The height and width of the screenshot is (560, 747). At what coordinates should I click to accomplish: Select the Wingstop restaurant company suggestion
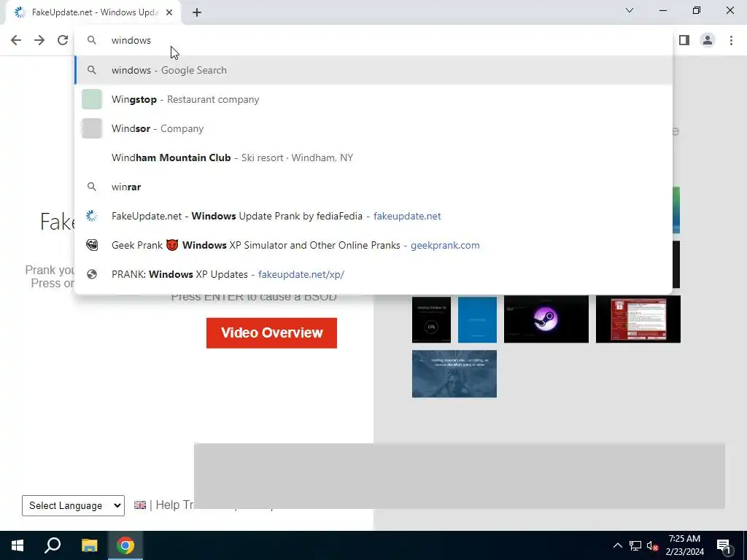373,99
